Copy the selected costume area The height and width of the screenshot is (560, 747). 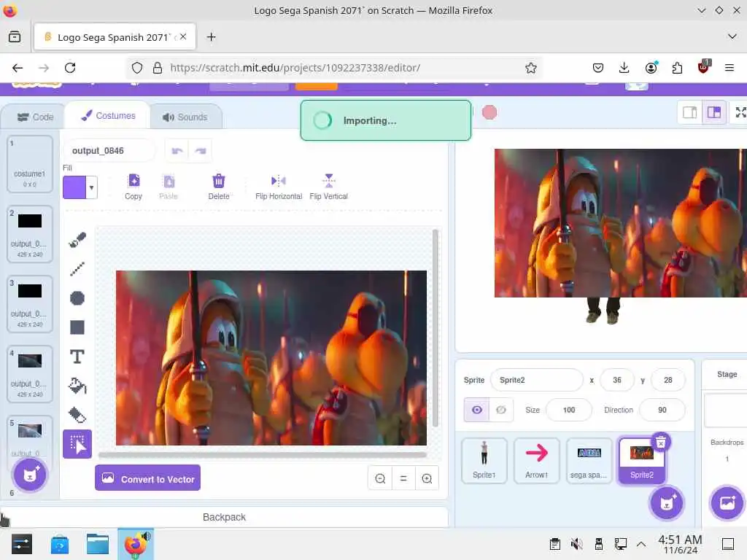[x=133, y=187]
